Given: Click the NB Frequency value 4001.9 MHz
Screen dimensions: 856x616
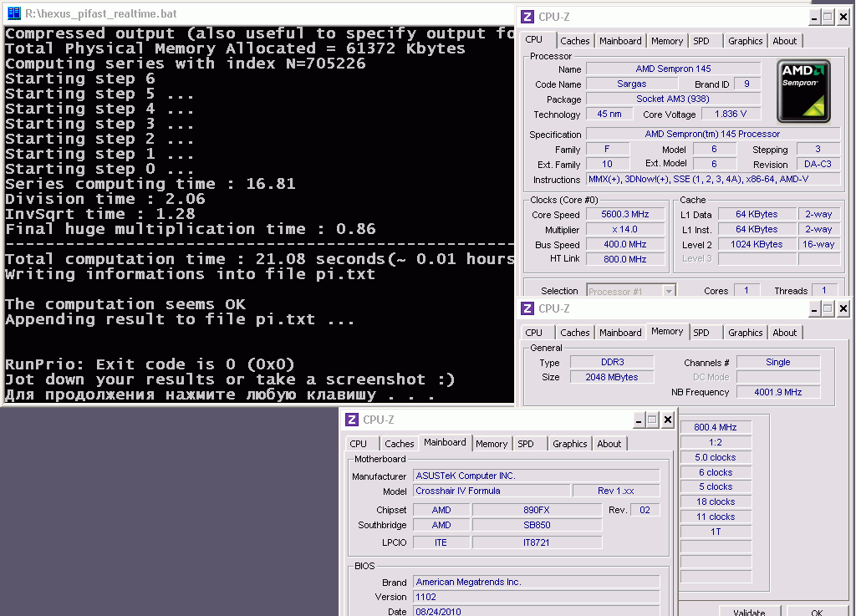Looking at the screenshot, I should (x=778, y=392).
